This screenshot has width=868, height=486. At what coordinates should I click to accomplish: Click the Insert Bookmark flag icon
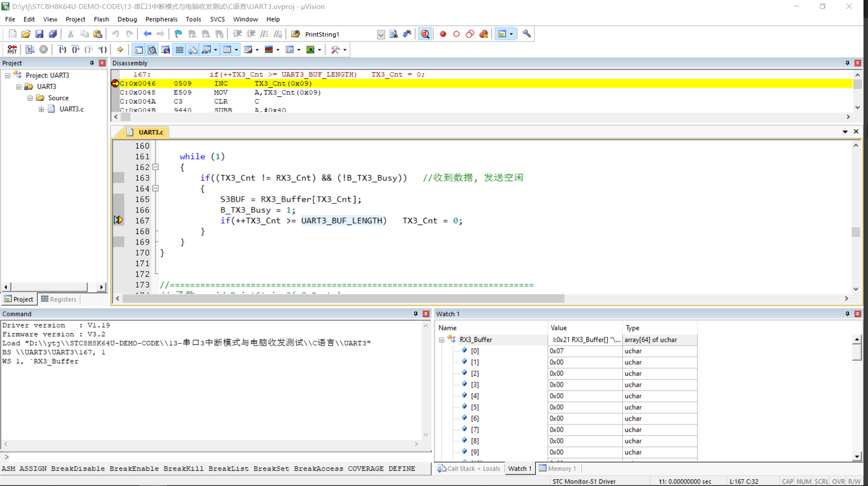point(179,34)
